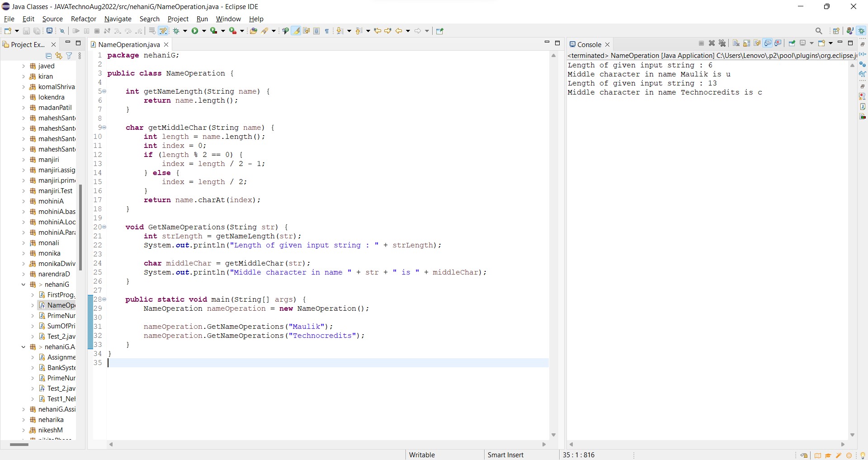
Task: Collapse the nehaniG package node
Action: [24, 285]
